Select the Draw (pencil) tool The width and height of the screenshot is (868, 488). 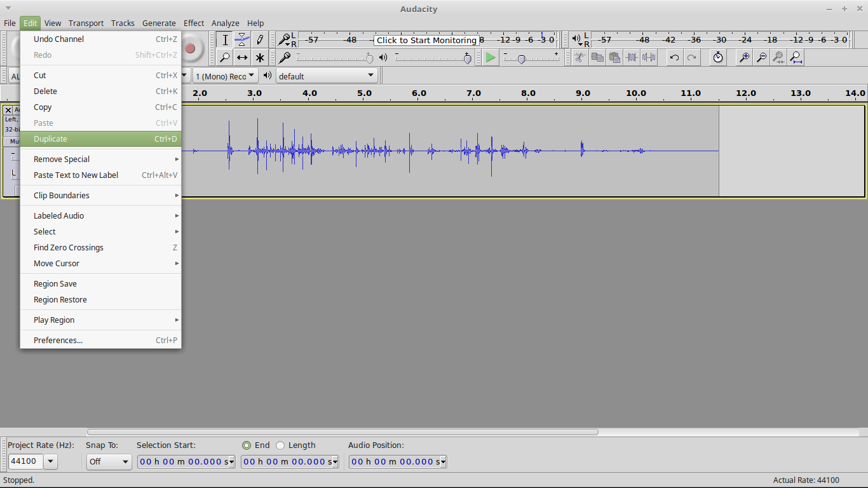click(x=260, y=40)
